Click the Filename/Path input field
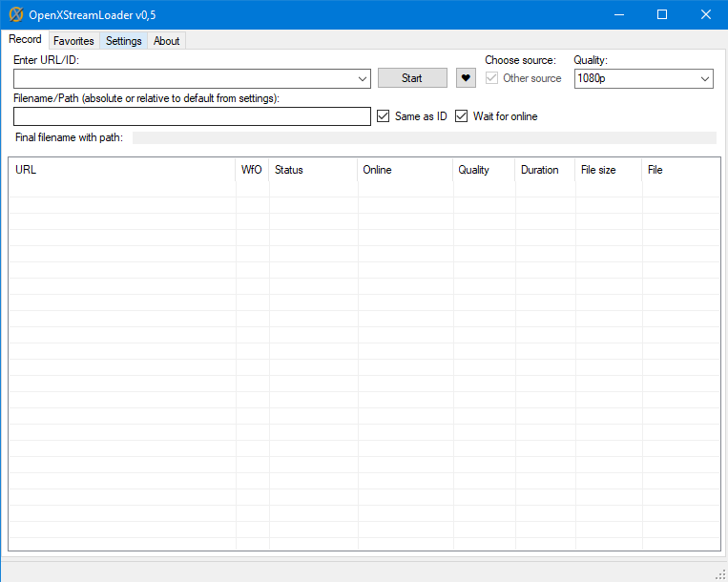 tap(192, 116)
